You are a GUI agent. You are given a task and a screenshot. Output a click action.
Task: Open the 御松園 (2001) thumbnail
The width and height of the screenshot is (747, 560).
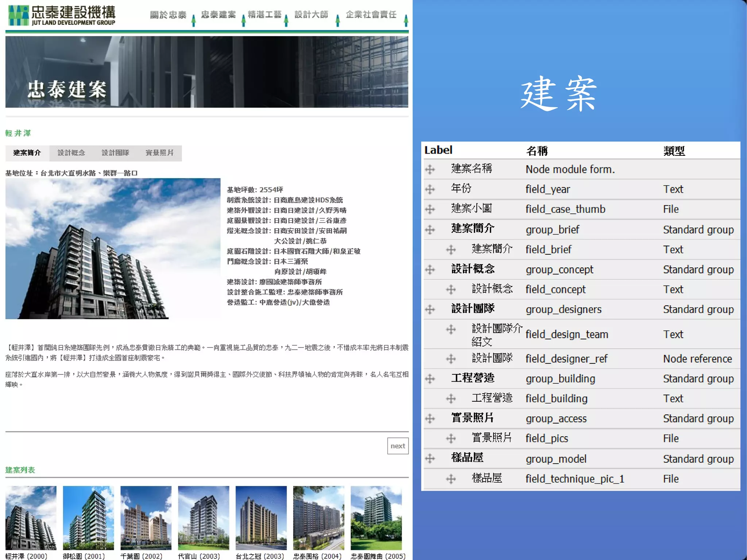(x=88, y=518)
